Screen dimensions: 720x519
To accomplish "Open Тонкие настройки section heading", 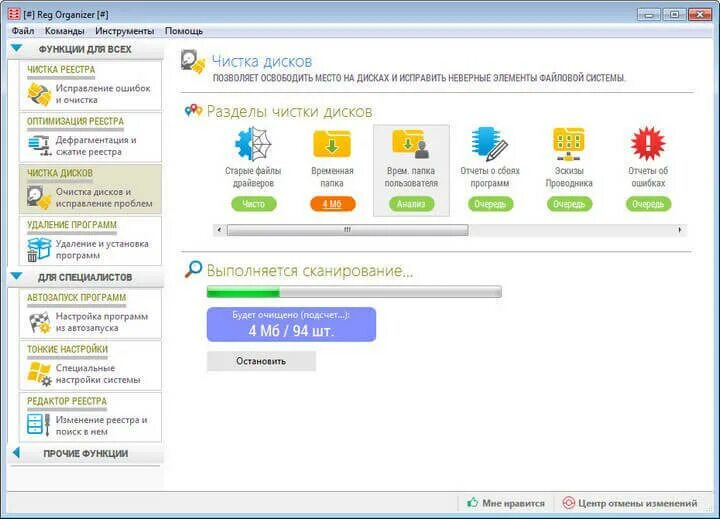I will click(x=67, y=349).
